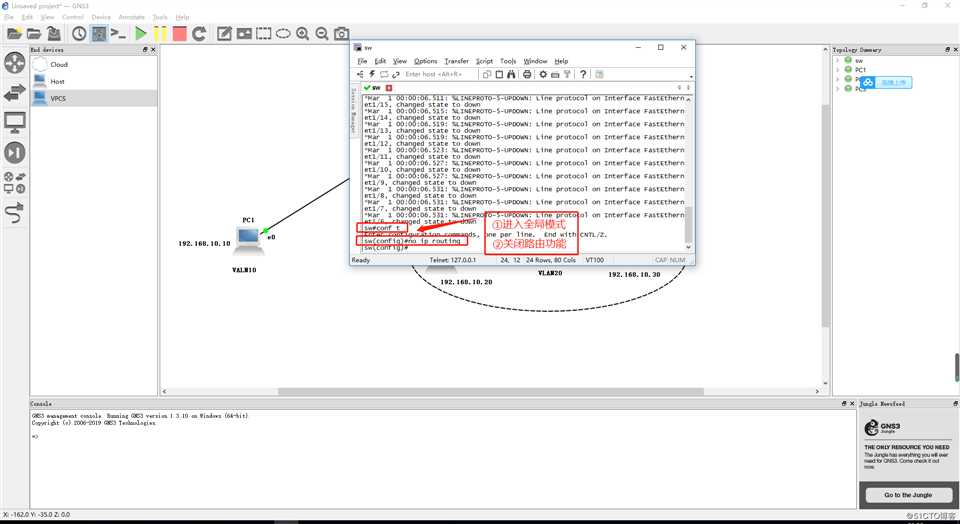Click the Zoom out magnifier icon
960x524 pixels.
[322, 34]
